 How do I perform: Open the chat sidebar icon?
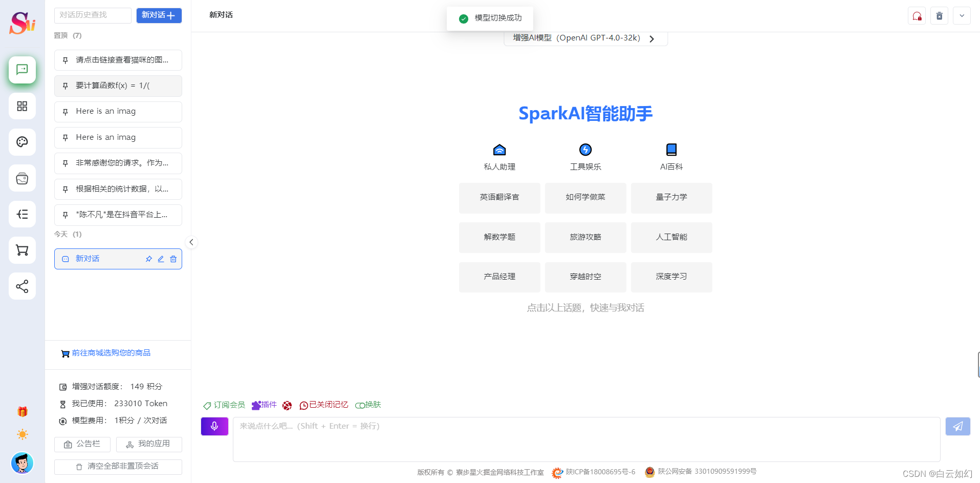pyautogui.click(x=22, y=70)
